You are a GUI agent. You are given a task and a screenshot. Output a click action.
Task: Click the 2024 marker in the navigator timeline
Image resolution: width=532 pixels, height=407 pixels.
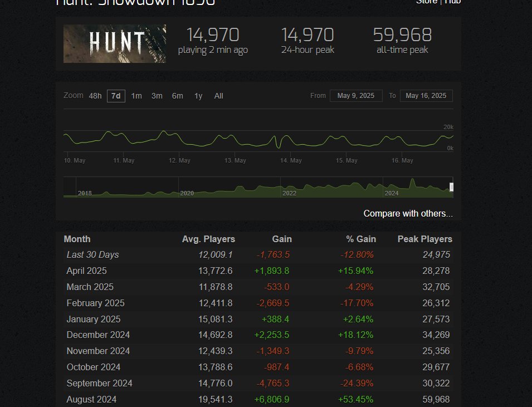pyautogui.click(x=392, y=193)
